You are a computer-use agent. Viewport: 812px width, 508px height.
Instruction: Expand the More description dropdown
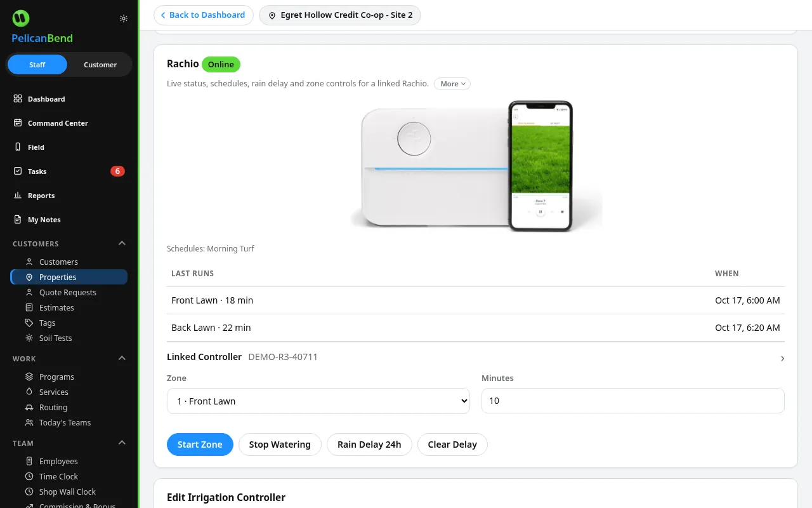(452, 84)
